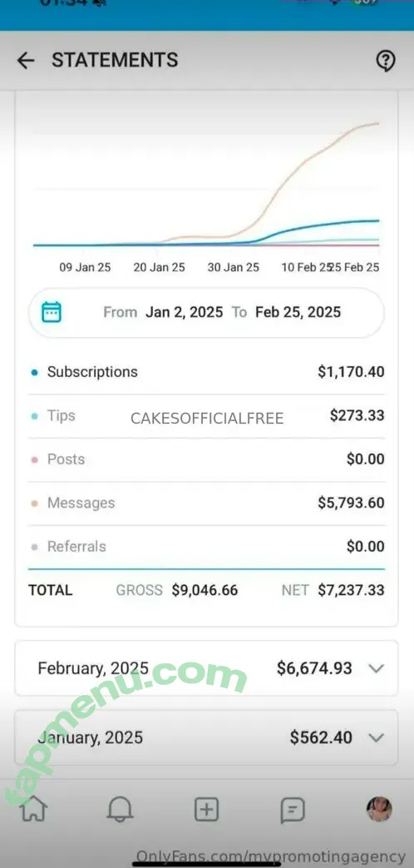Click the 30 Jan 25 chart axis label
Viewport: 414px width, 868px height.
click(x=234, y=267)
